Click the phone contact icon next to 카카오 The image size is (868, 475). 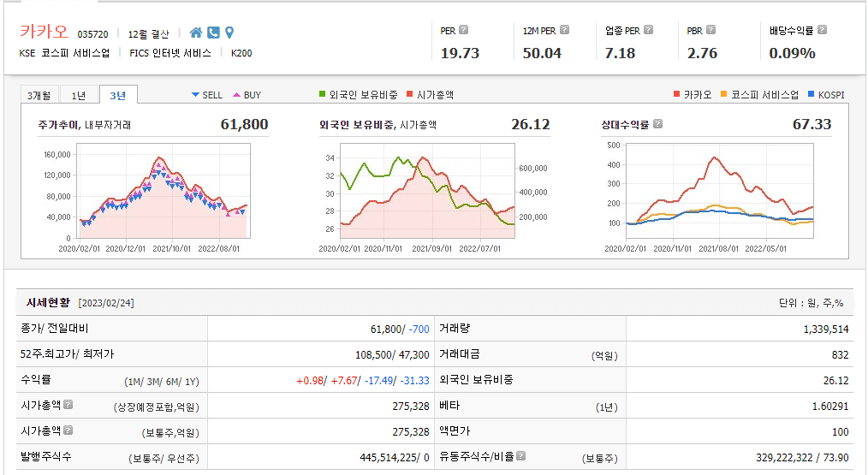213,33
